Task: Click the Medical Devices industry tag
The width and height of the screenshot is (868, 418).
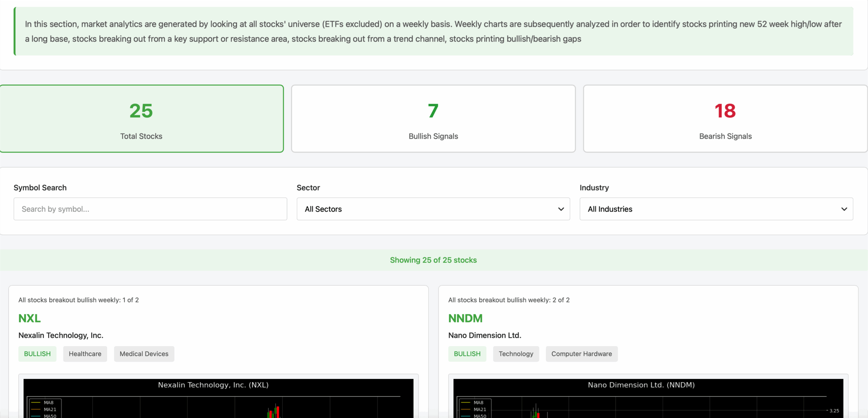Action: click(144, 354)
